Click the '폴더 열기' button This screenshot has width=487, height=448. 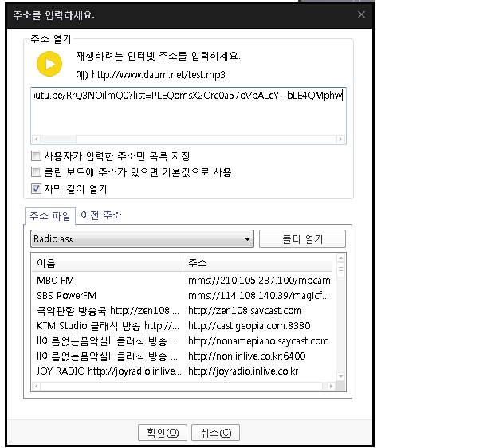point(302,239)
